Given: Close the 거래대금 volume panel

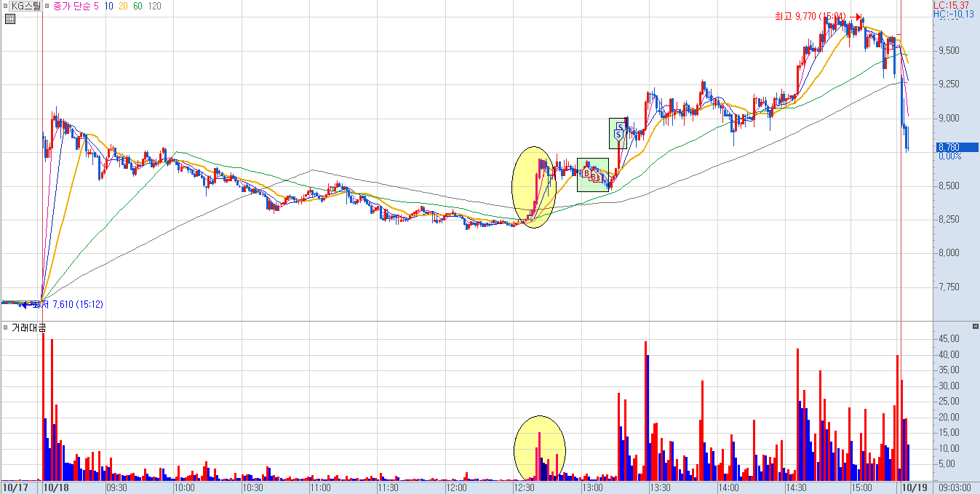Looking at the screenshot, I should (976, 327).
